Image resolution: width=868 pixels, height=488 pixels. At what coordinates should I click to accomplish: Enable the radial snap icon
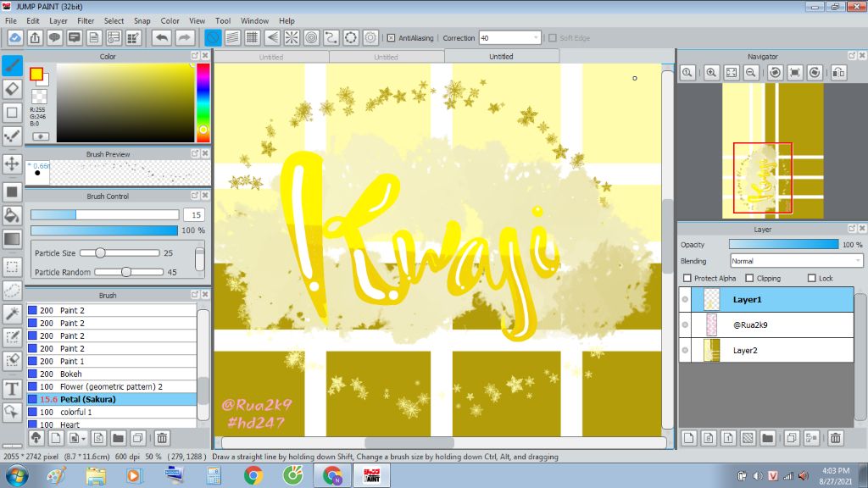[292, 37]
